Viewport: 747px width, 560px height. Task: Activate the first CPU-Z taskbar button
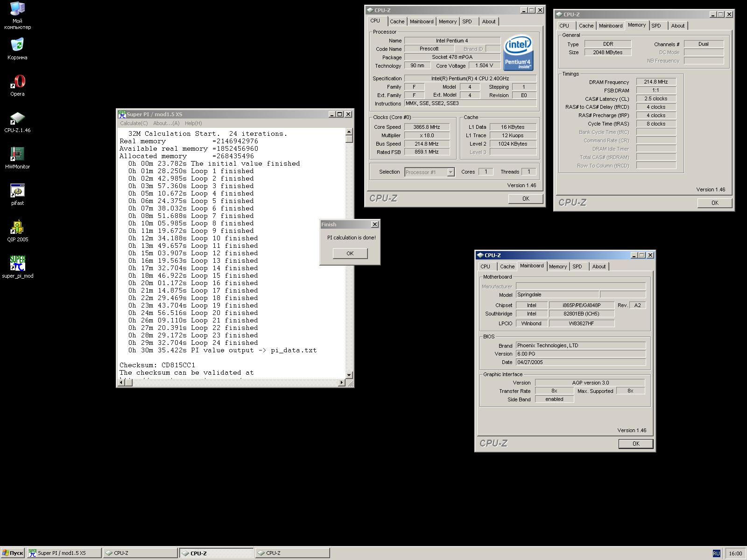(140, 553)
